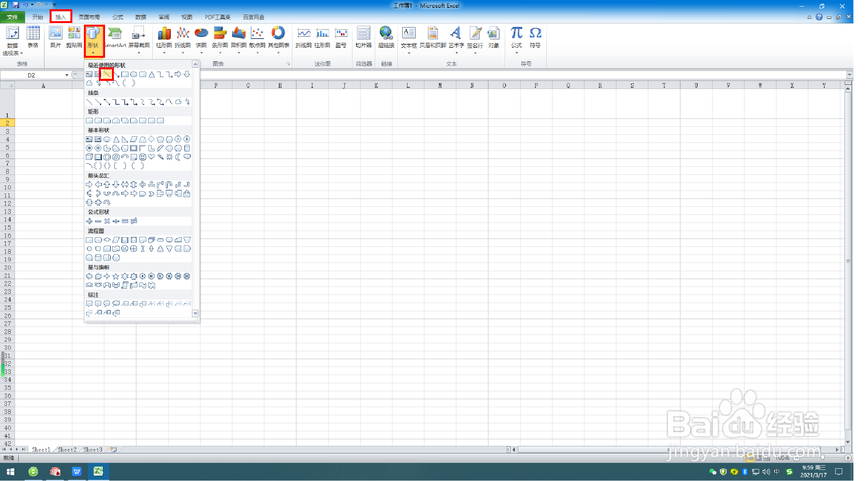
Task: Select the oval callout shape
Action: click(x=107, y=304)
